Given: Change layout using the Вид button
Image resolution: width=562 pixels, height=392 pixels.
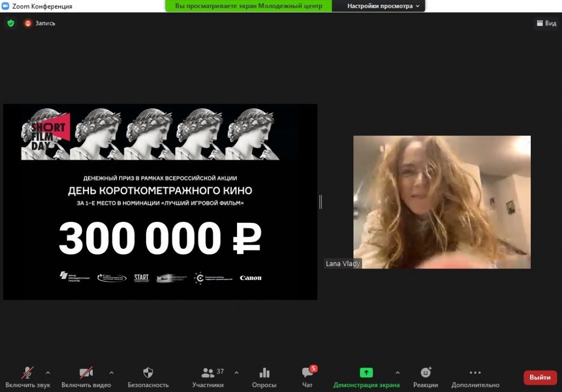Looking at the screenshot, I should (546, 23).
